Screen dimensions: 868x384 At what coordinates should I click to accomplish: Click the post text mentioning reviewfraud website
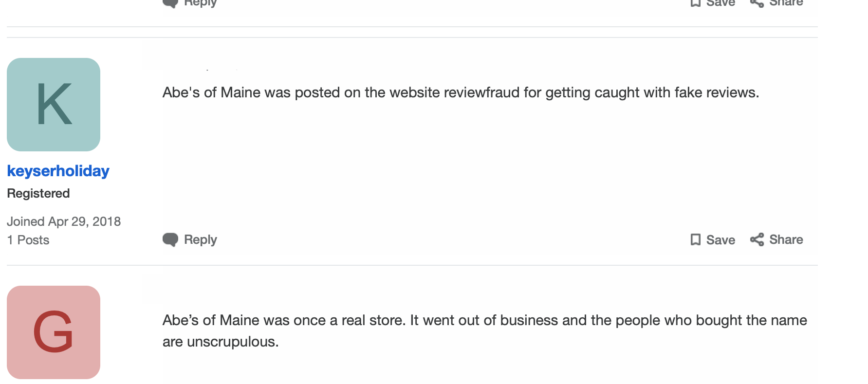point(461,92)
